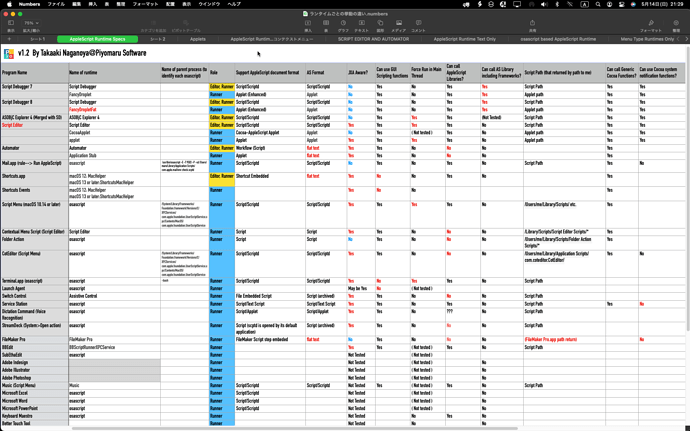Open the ヘルプ (Help) menu
690x431 pixels.
(x=234, y=4)
